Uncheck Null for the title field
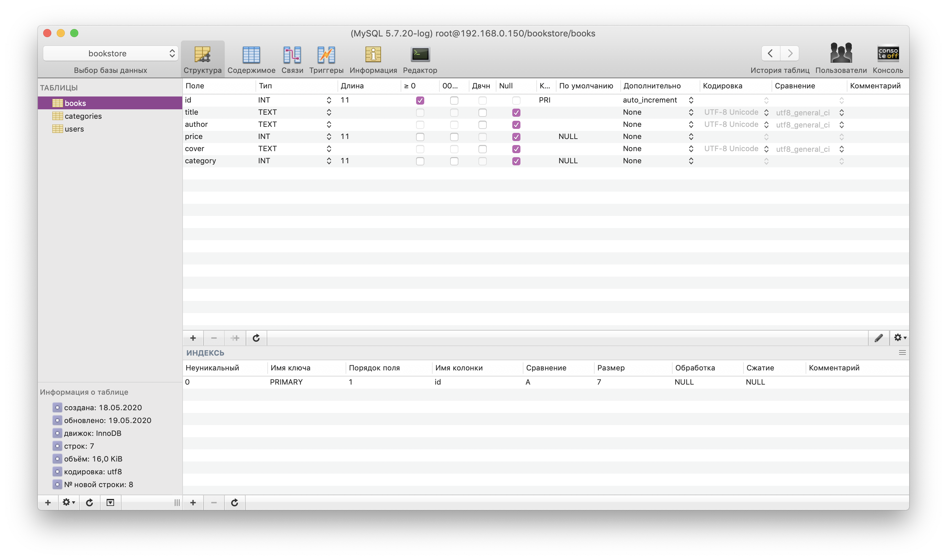The height and width of the screenshot is (560, 947). [x=516, y=112]
